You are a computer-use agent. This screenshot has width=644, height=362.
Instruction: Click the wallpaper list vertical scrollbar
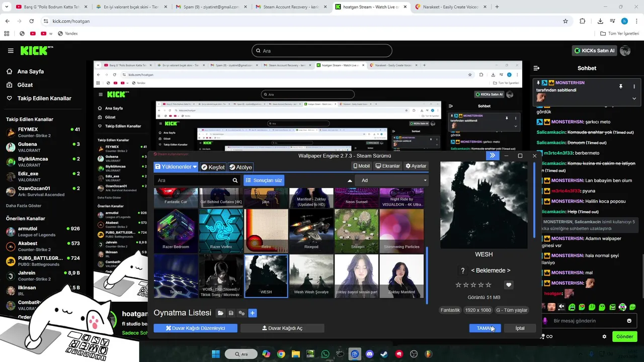427,276
